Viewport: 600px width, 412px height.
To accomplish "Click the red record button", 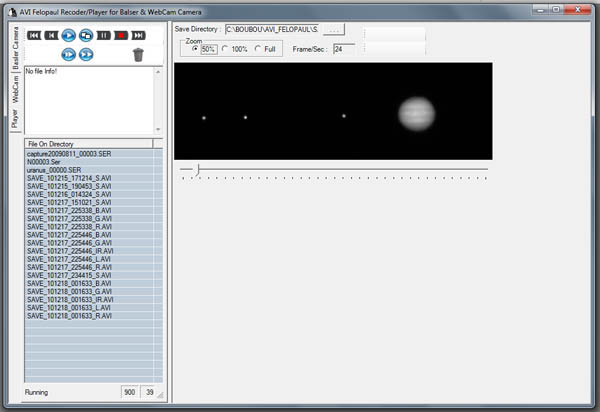I will (121, 36).
